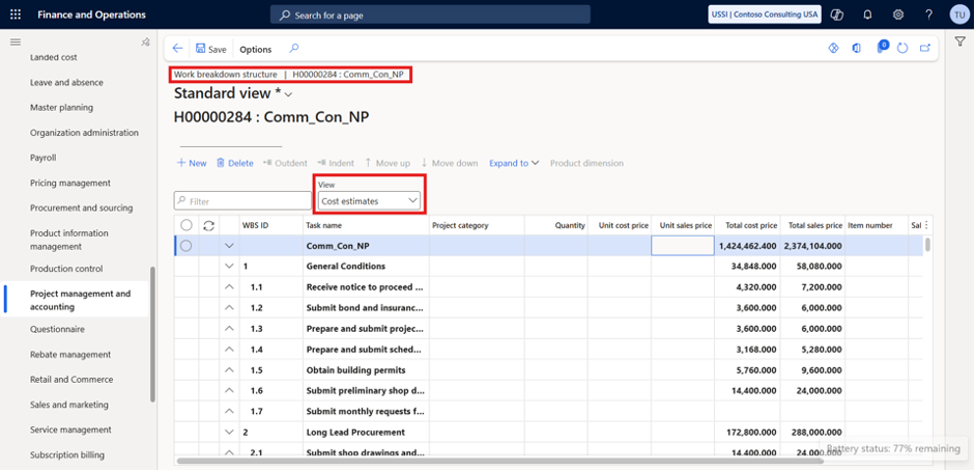Open notifications bell icon
The image size is (977, 472).
pos(867,15)
